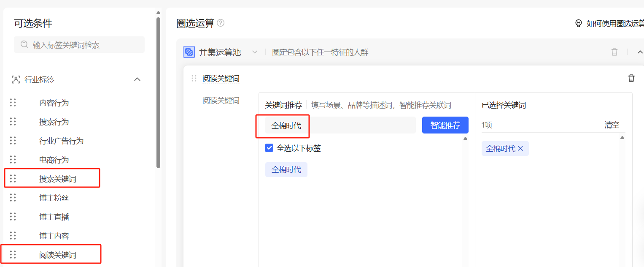Click the trash icon for the 并集运算池 block
This screenshot has width=644, height=267.
(614, 52)
